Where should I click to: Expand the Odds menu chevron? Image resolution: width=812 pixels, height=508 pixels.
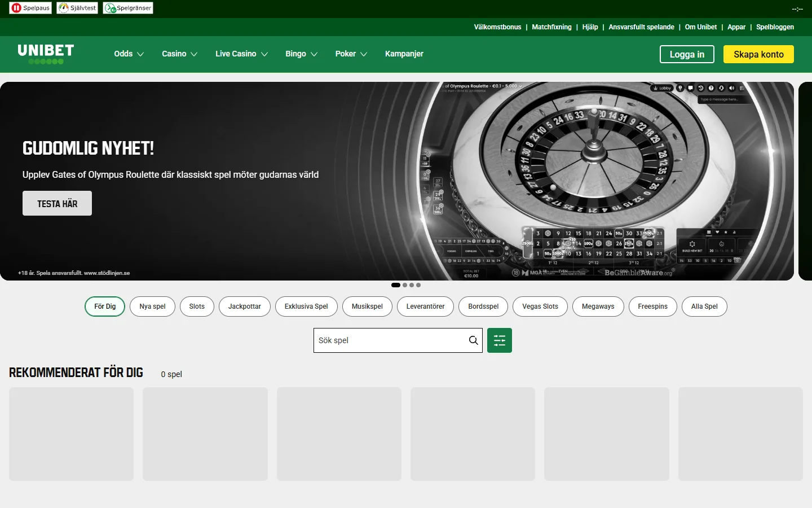[140, 54]
